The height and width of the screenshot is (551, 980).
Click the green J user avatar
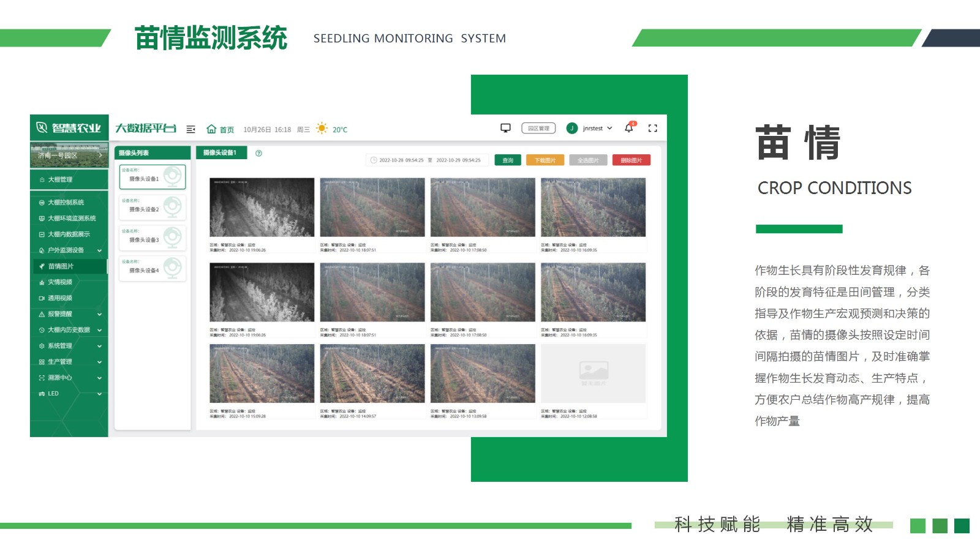coord(571,129)
